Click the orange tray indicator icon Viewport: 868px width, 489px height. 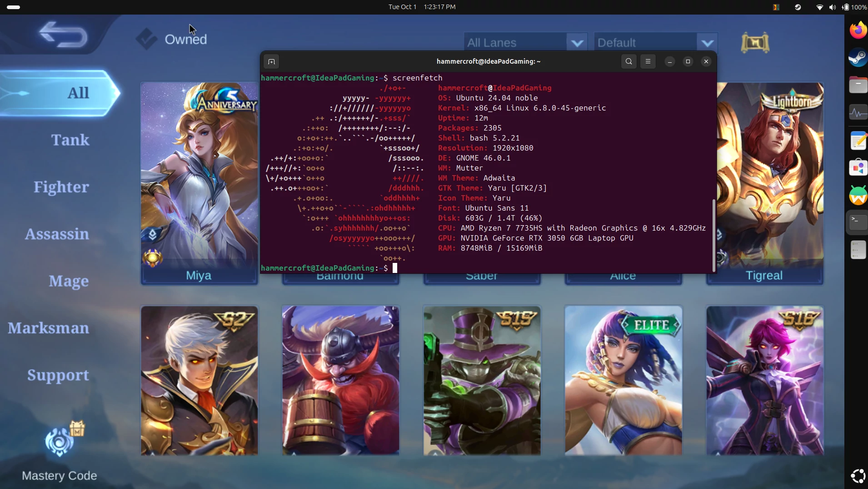click(776, 7)
